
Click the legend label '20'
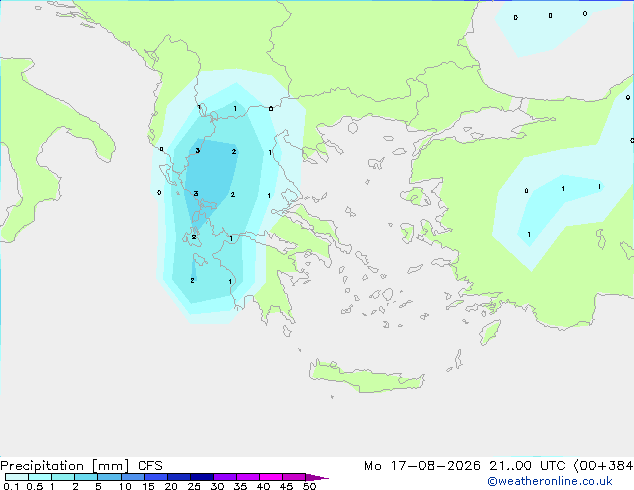pyautogui.click(x=171, y=486)
